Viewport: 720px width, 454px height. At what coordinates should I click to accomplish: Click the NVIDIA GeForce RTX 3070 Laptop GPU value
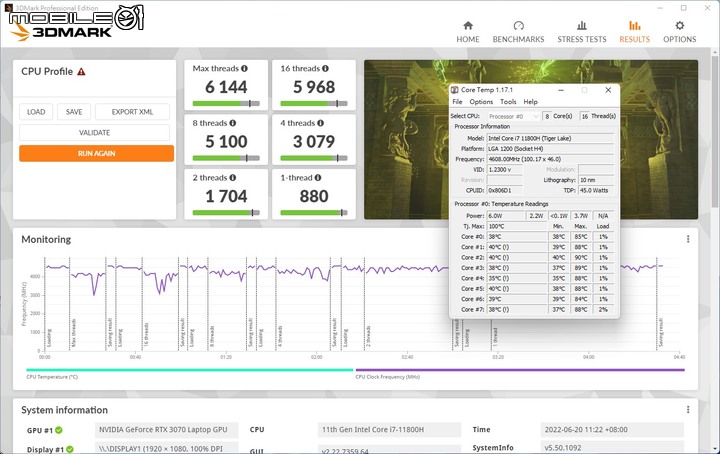coord(166,430)
